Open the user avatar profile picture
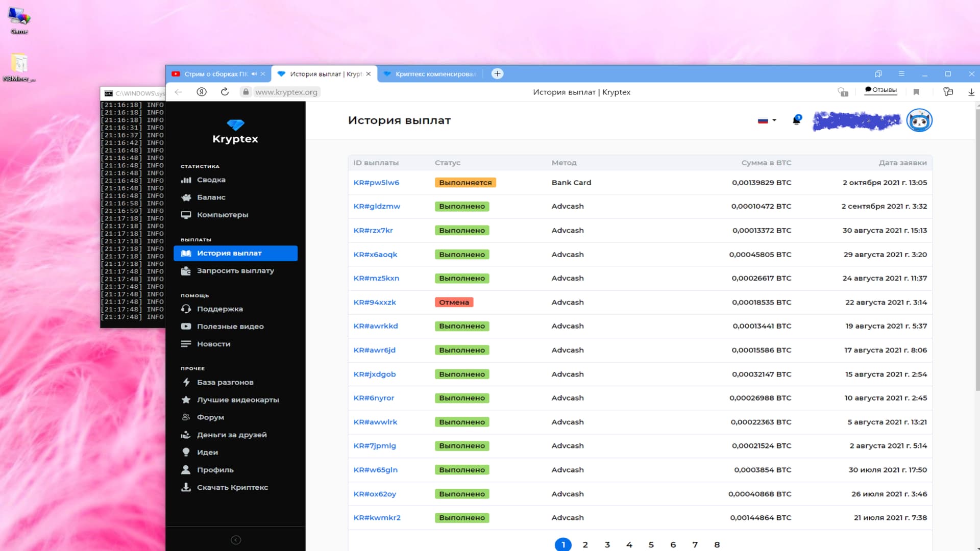Image resolution: width=980 pixels, height=551 pixels. click(x=919, y=121)
